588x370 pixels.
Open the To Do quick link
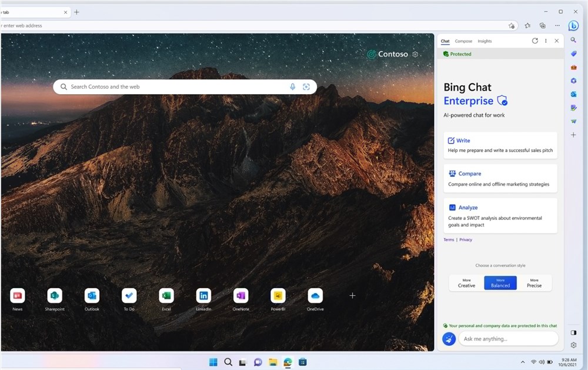[129, 299]
